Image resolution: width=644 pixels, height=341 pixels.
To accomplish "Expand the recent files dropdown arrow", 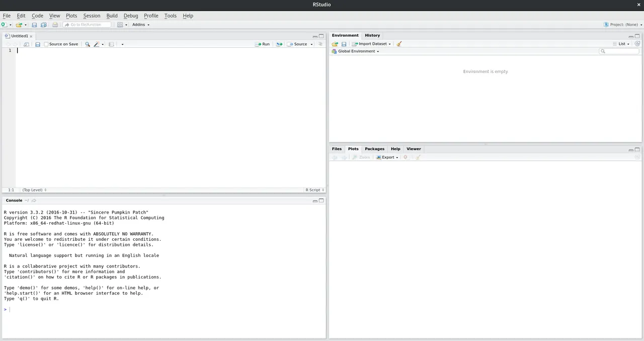I will pos(26,25).
